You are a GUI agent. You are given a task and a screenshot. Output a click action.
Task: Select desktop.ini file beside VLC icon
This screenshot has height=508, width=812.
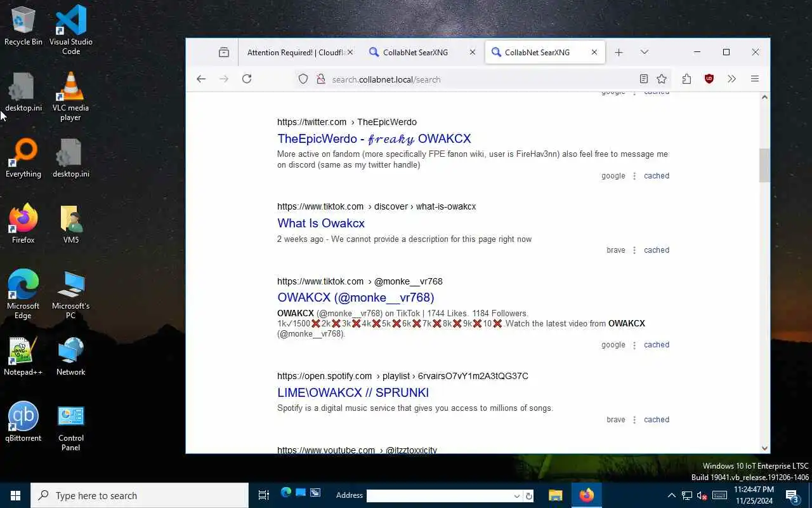tap(23, 92)
